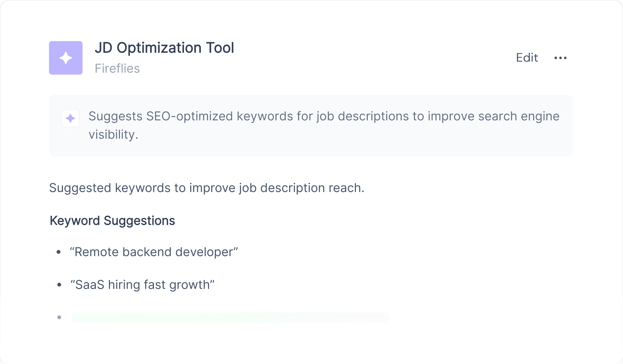Click the Fireflies author label

(117, 68)
